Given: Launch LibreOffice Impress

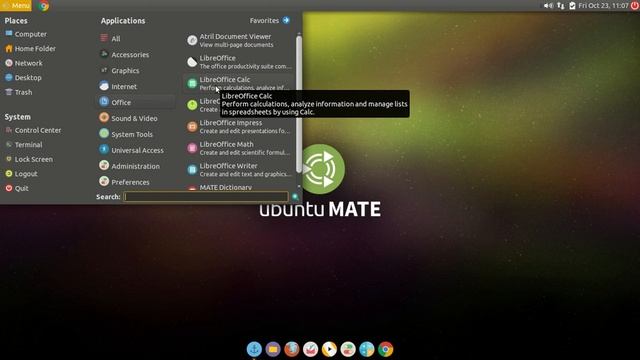Looking at the screenshot, I should click(x=239, y=127).
